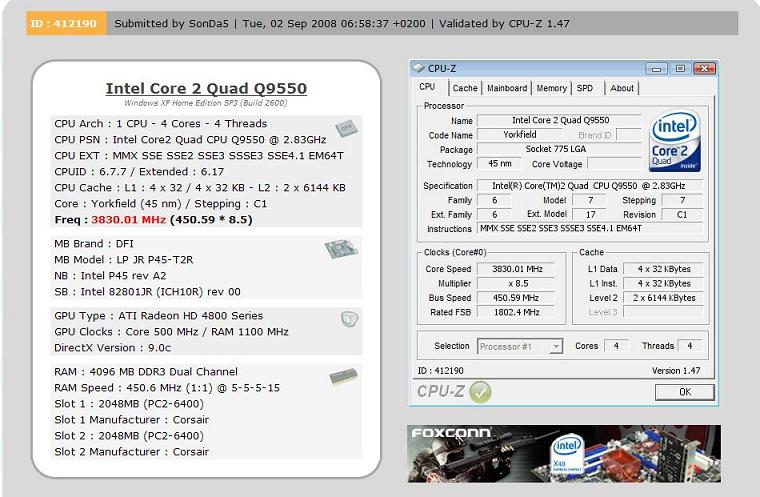Click the Specification field in CPU-Z

590,186
